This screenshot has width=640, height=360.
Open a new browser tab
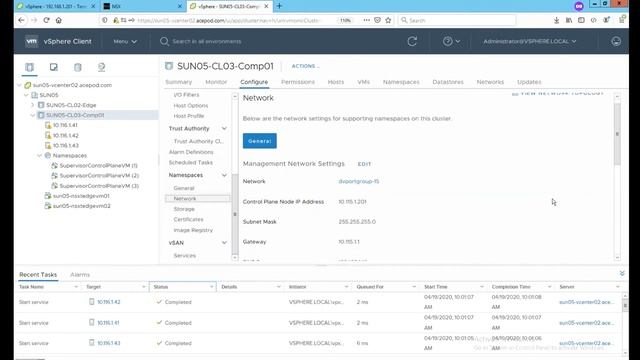point(279,6)
